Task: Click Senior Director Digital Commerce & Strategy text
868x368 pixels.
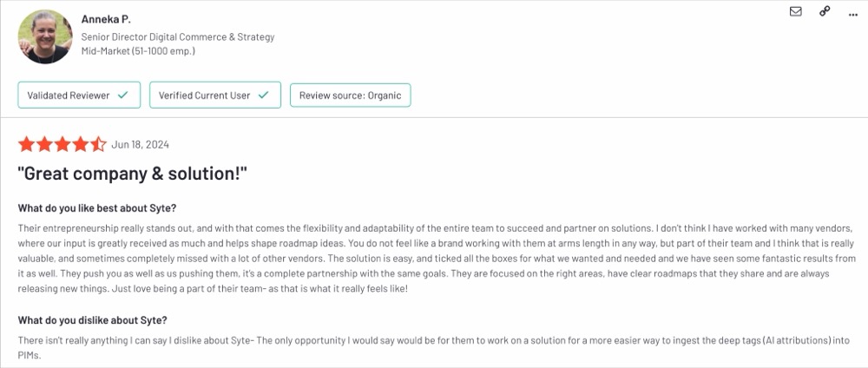Action: pos(178,37)
